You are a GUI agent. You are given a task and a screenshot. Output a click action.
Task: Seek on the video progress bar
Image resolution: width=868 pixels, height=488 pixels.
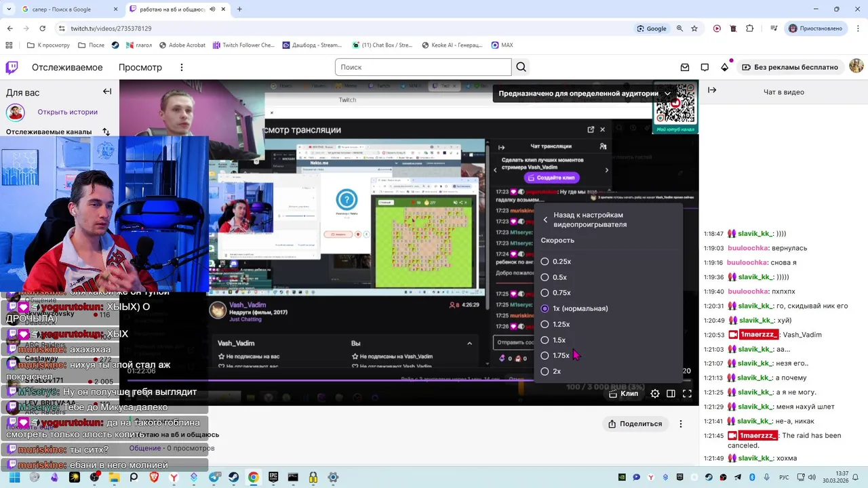point(409,380)
